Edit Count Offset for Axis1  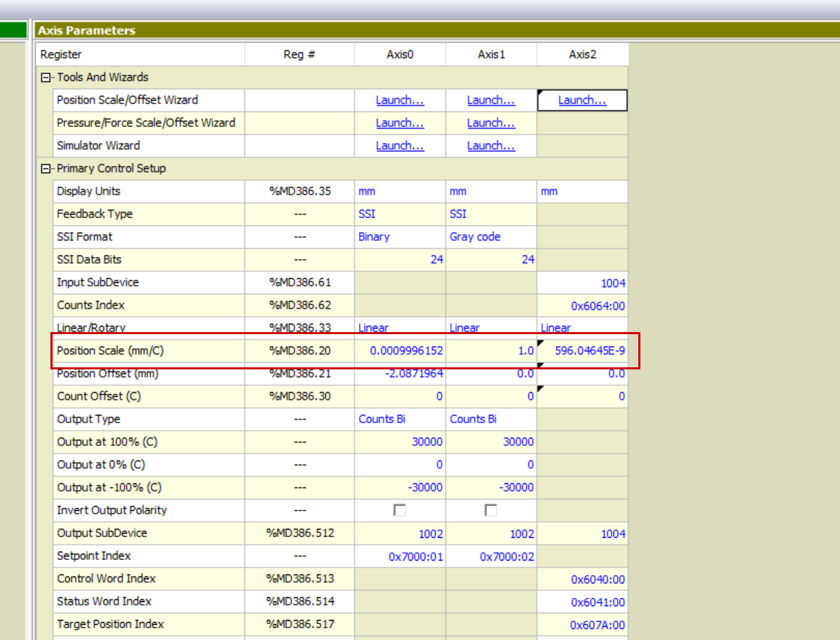click(491, 396)
